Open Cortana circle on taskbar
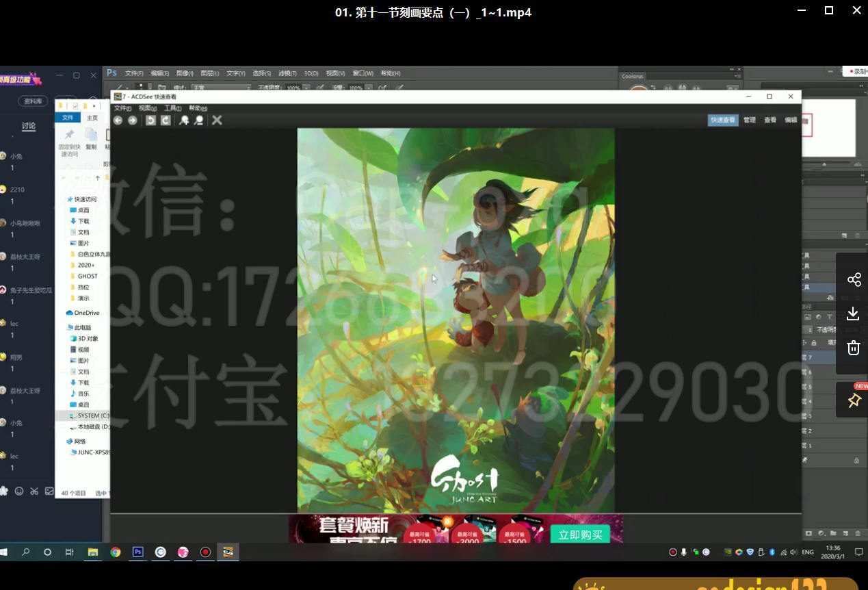 47,552
